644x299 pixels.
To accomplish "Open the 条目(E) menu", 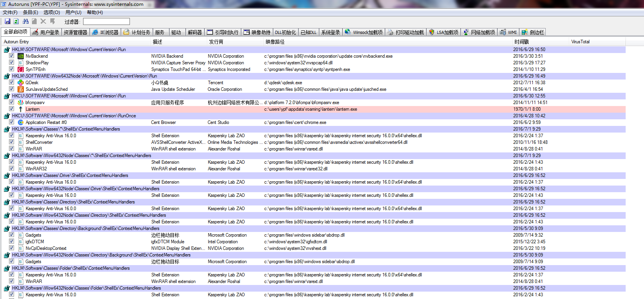I will click(30, 12).
